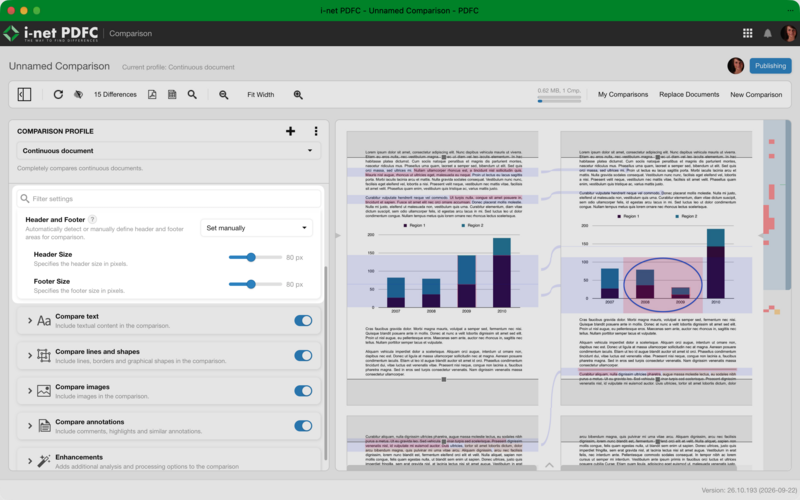Image resolution: width=800 pixels, height=500 pixels.
Task: Expand the Enhancements section
Action: tap(30, 461)
